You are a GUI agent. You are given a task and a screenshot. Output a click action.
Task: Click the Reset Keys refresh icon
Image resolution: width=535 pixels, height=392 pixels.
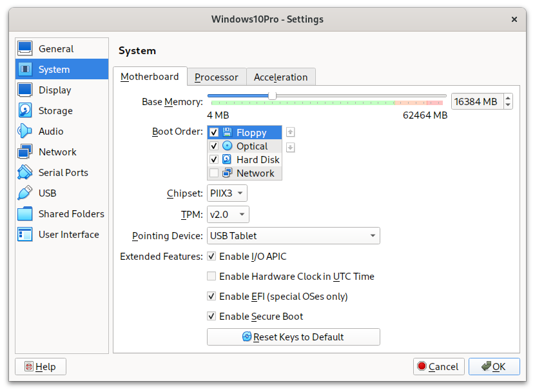[x=247, y=337]
